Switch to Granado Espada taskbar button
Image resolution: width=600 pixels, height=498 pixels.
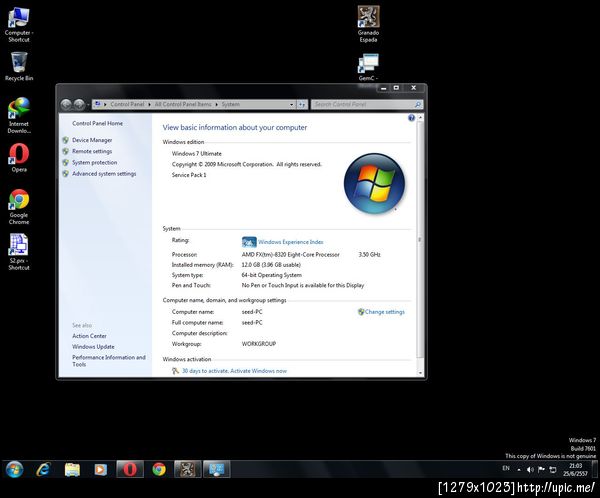pos(188,469)
